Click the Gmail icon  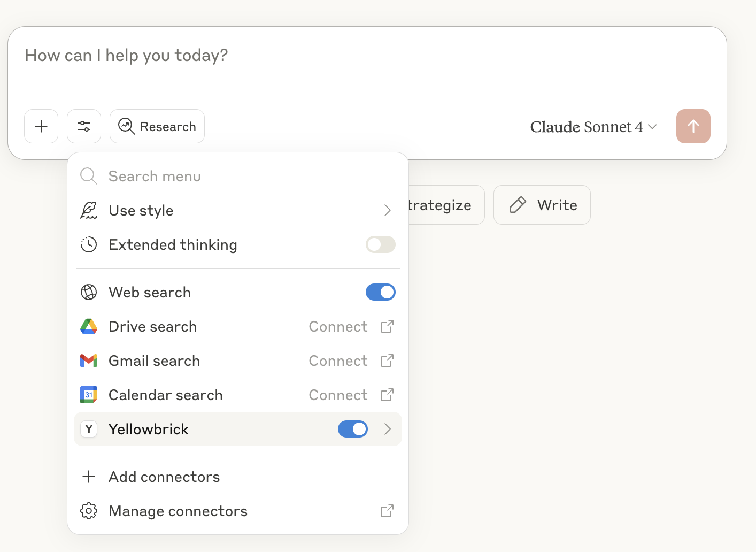(x=89, y=361)
